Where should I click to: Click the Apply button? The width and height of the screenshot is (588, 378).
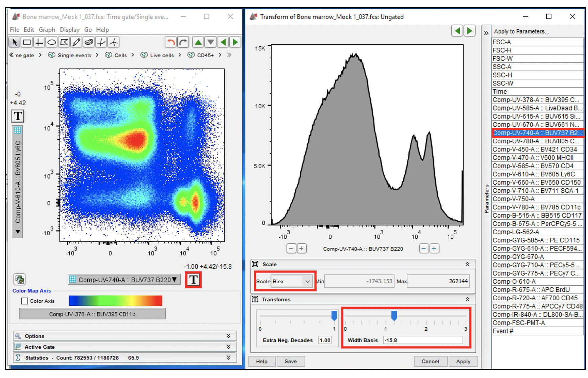point(463,361)
